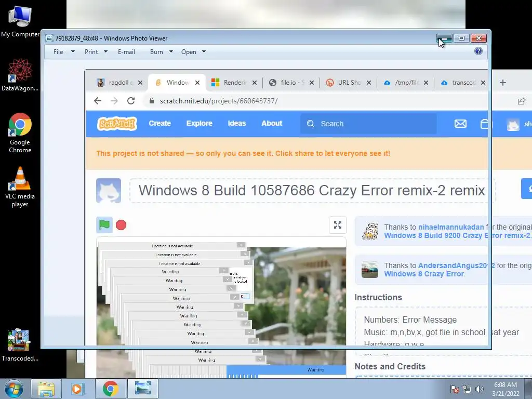532x399 pixels.
Task: Open a new browser tab with plus
Action: point(503,83)
